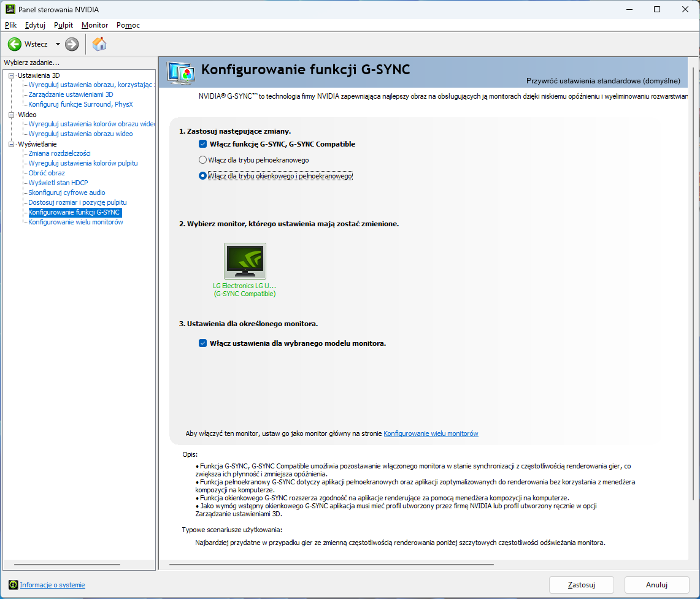Viewport: 700px width, 599px height.
Task: Collapse the Ustawienia 3D tree node
Action: pos(12,75)
